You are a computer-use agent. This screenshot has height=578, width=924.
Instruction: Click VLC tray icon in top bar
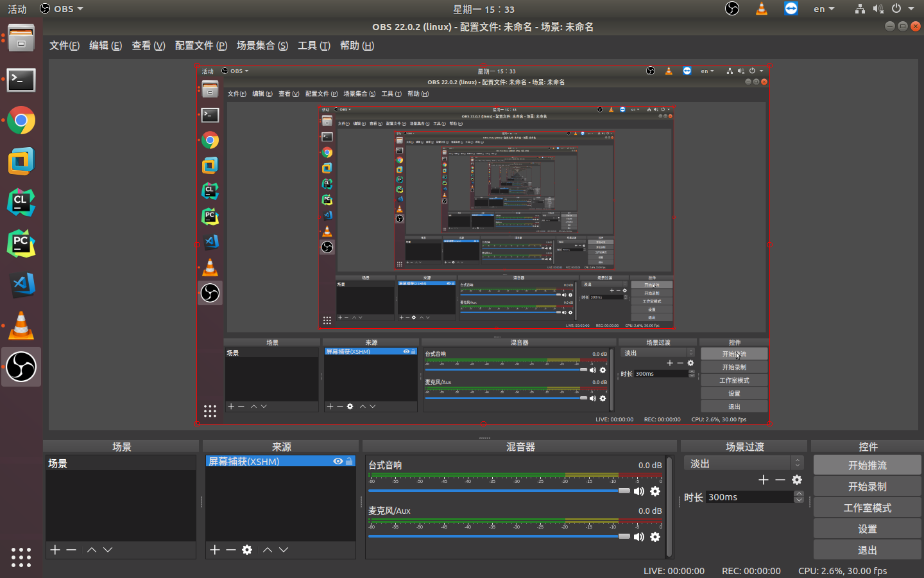[762, 8]
